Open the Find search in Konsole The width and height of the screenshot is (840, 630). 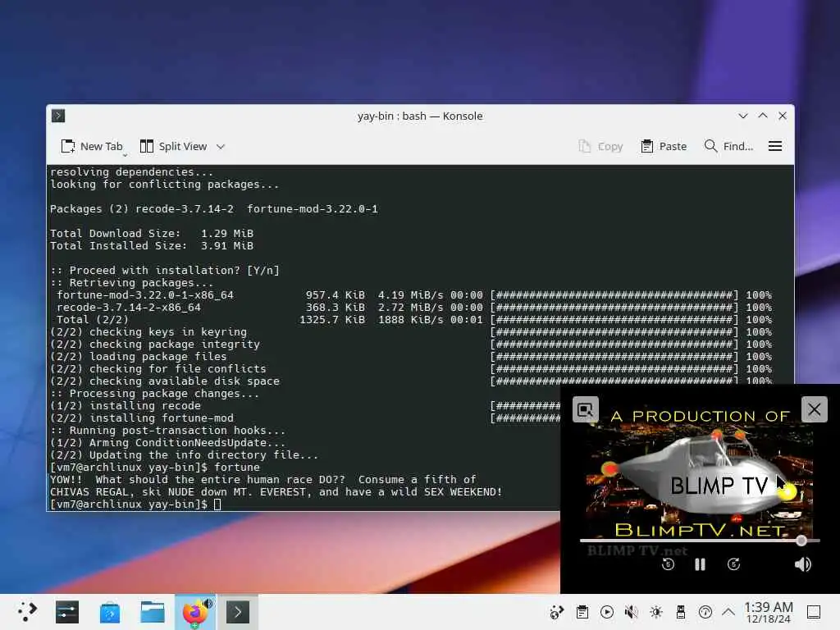(728, 146)
